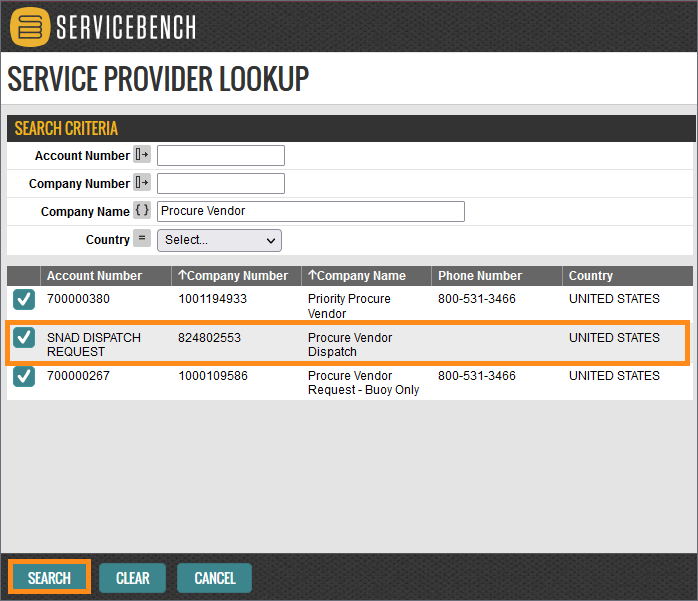Select company number 824802553
Viewport: 698px width, 601px height.
click(x=209, y=337)
